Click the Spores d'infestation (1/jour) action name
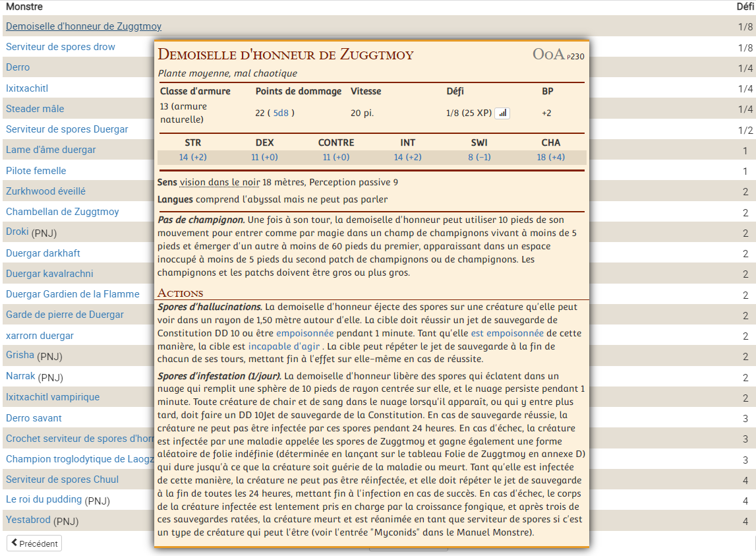This screenshot has height=556, width=756. [219, 377]
